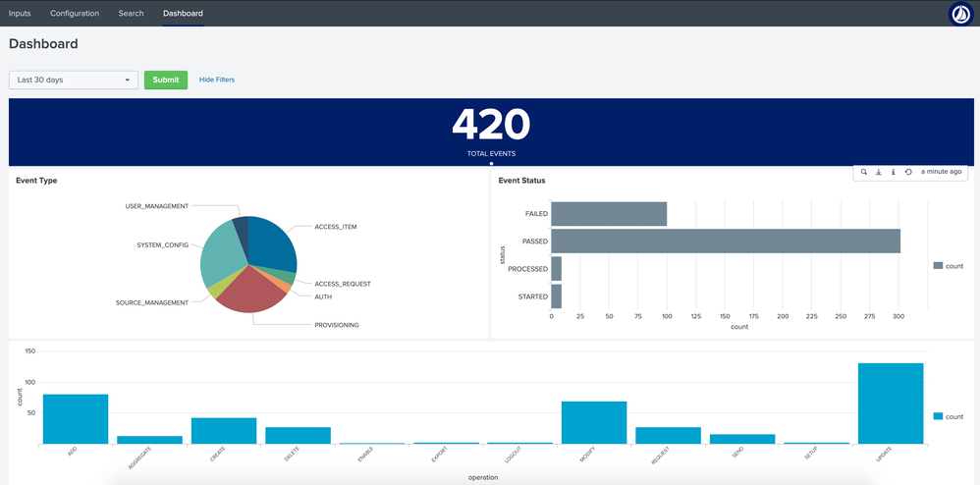Screen dimensions: 980x485
Task: Toggle count legend in Event Status chart
Action: pos(947,265)
